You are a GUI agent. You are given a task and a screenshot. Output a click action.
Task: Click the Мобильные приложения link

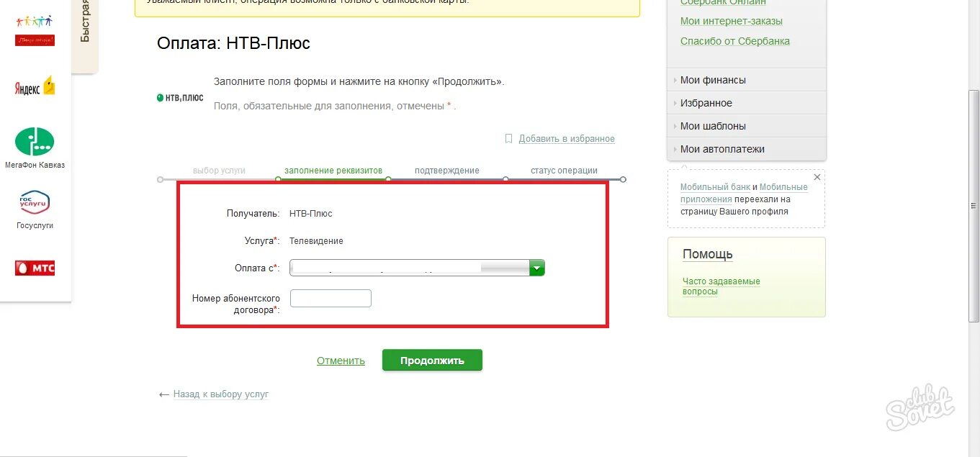pos(744,193)
